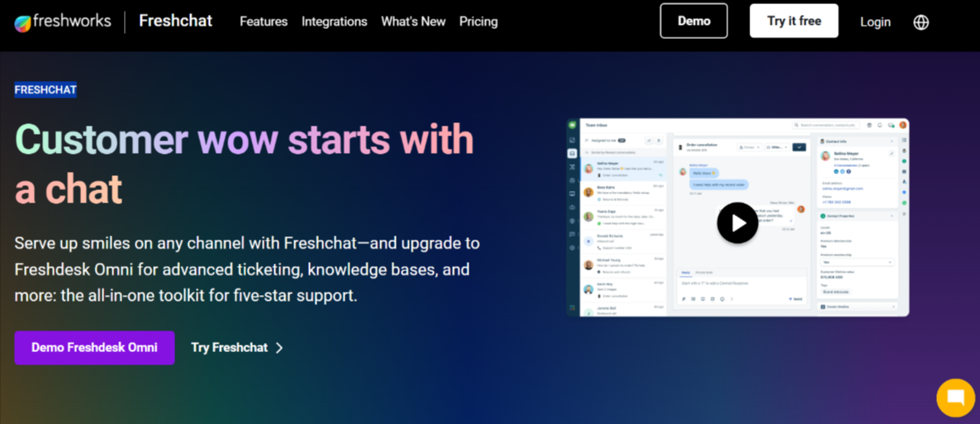Go to What's New
Viewport: 980px width, 424px height.
tap(413, 21)
